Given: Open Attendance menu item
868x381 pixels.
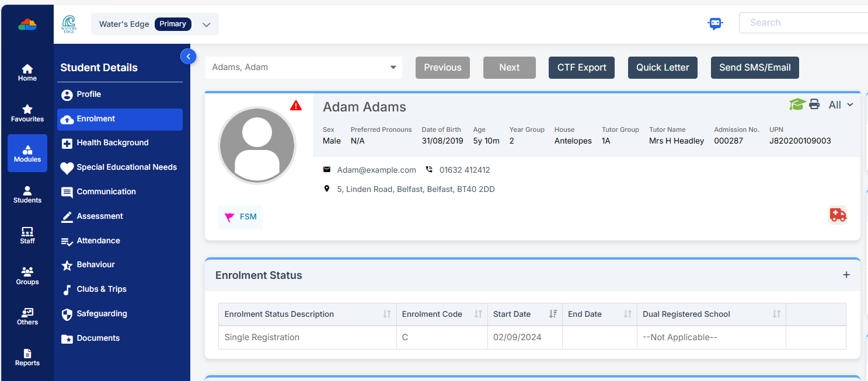Looking at the screenshot, I should click(120, 241).
